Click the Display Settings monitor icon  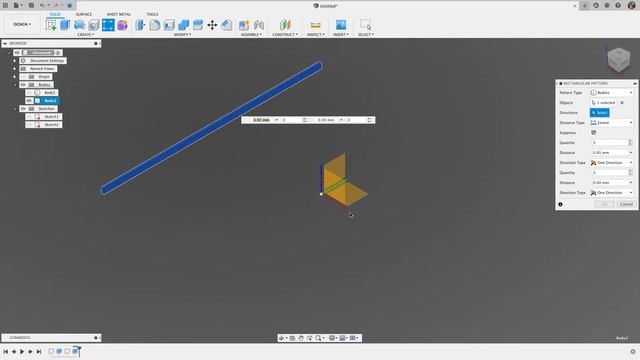(x=332, y=338)
